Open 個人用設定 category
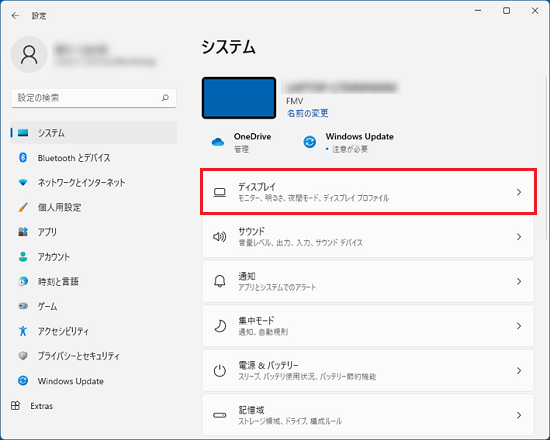The image size is (550, 440). 94,207
